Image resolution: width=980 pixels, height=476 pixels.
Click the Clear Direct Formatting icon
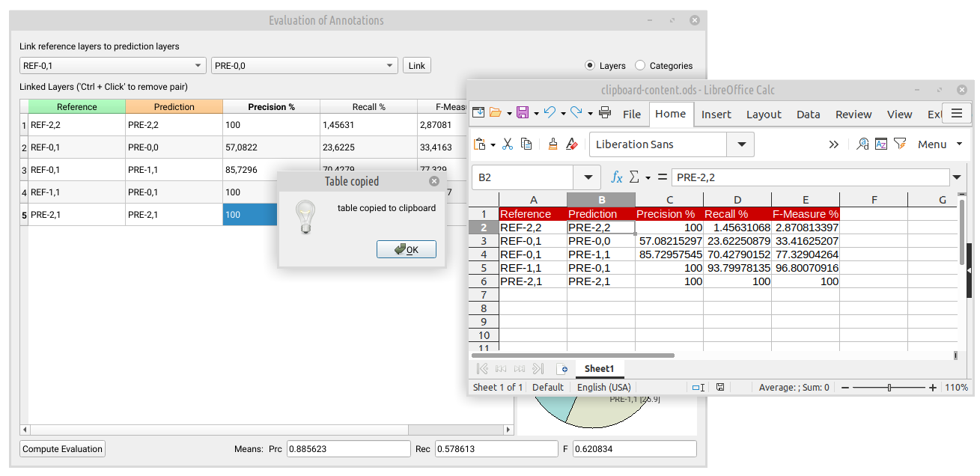coord(572,144)
